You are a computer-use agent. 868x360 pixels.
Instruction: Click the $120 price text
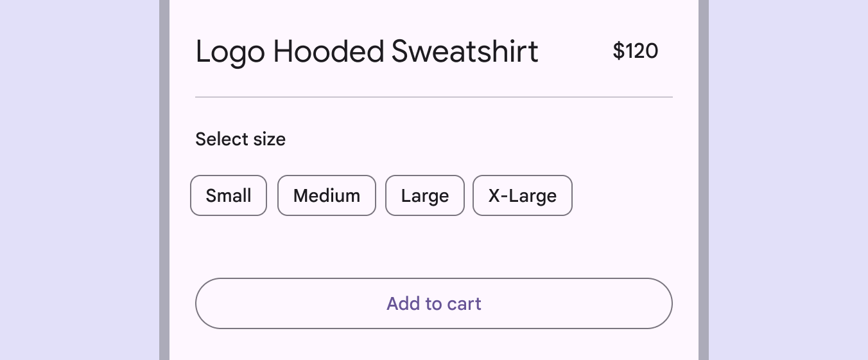pyautogui.click(x=635, y=51)
